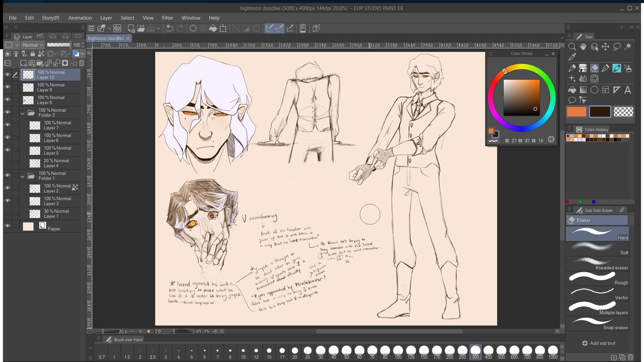The height and width of the screenshot is (362, 644).
Task: Click the Undo arrow in command bar
Action: pyautogui.click(x=169, y=28)
